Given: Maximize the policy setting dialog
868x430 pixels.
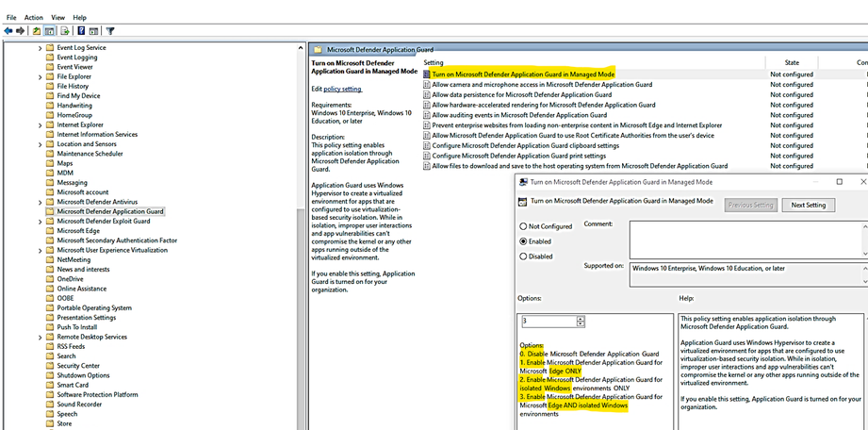Looking at the screenshot, I should coord(839,182).
